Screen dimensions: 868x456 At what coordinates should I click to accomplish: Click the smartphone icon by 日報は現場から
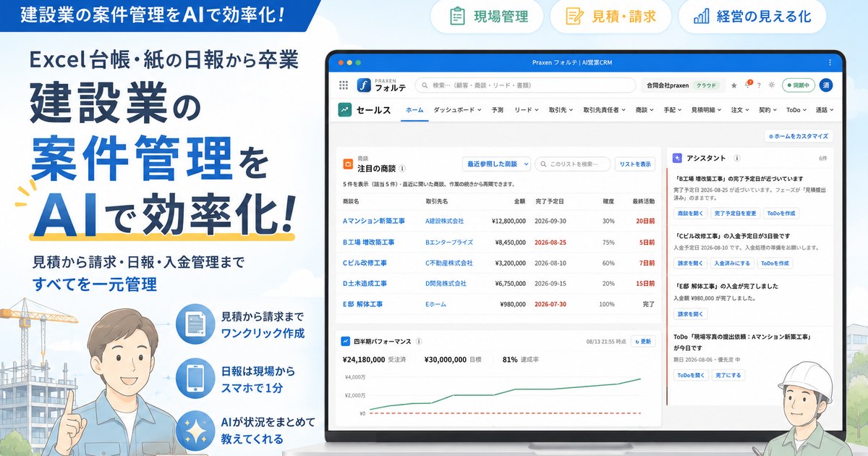(x=195, y=377)
